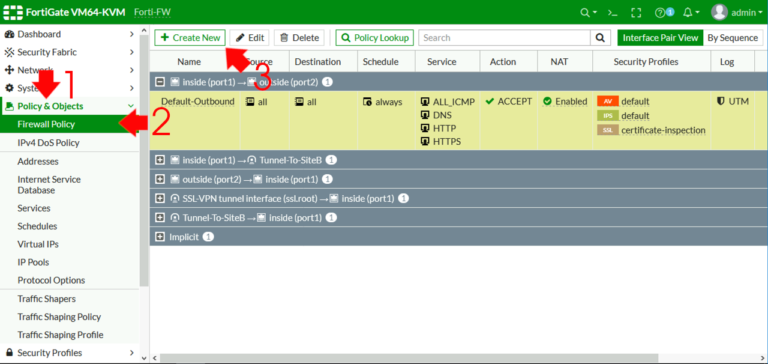Toggle fullscreen mode icon
The image size is (768, 364).
coord(636,13)
